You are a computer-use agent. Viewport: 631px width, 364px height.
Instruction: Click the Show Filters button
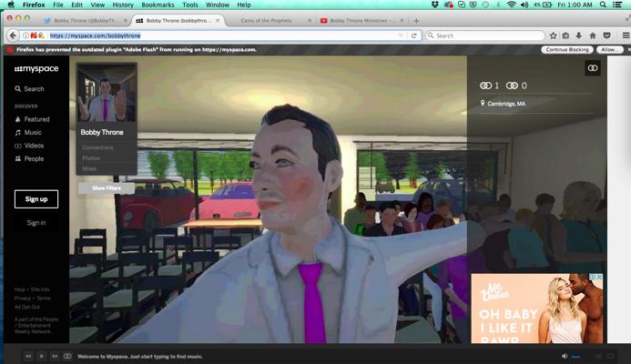(x=107, y=188)
